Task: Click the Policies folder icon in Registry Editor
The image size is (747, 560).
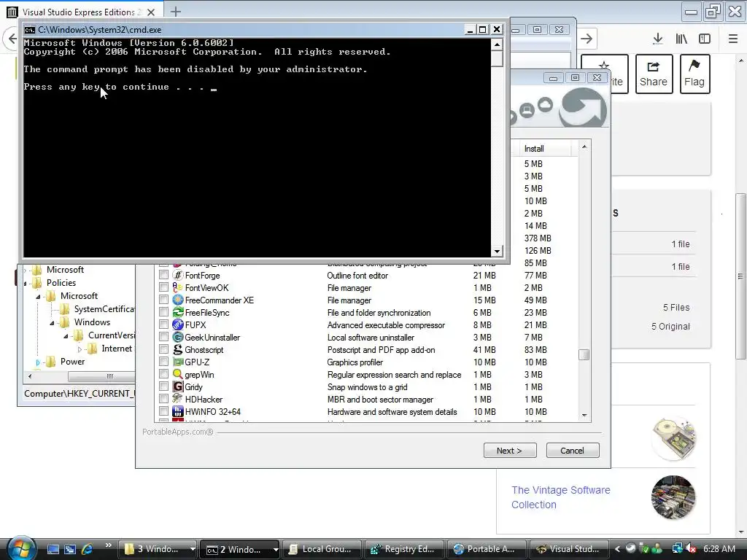Action: [x=37, y=283]
